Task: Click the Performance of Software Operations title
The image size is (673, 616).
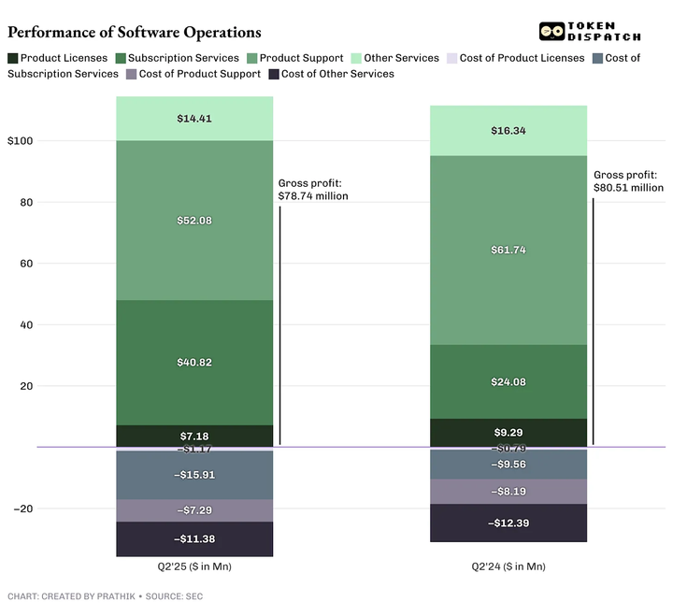Action: coord(135,33)
